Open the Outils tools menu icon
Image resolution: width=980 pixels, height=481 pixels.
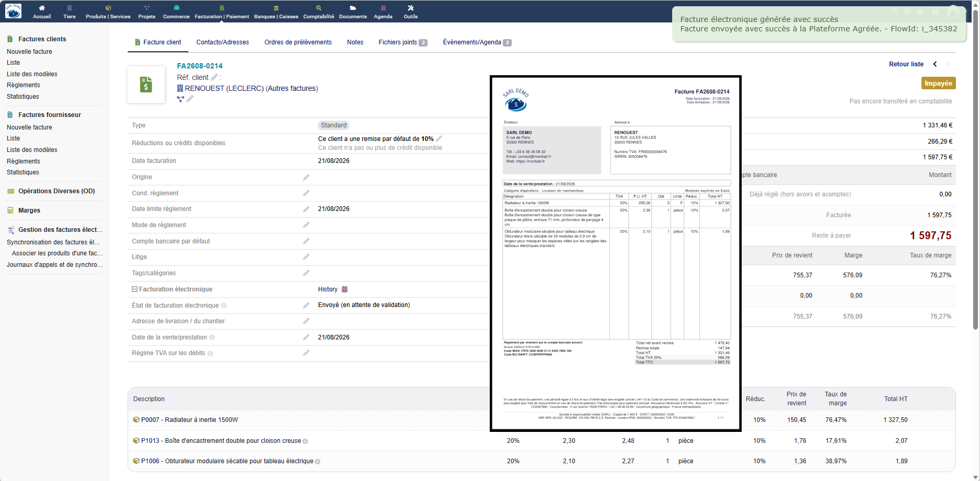pyautogui.click(x=411, y=8)
